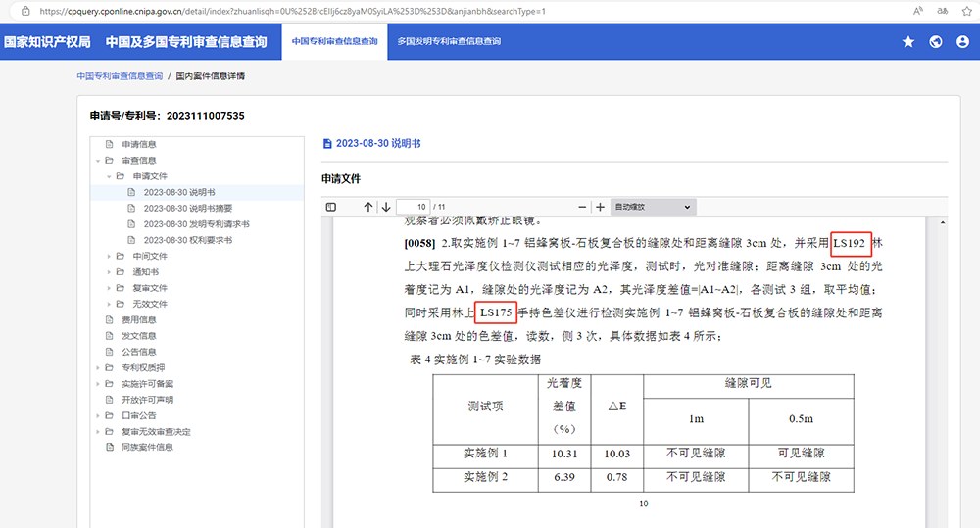The image size is (980, 528).
Task: Click the 2023-08-30 说明书 heading link
Action: [x=378, y=144]
